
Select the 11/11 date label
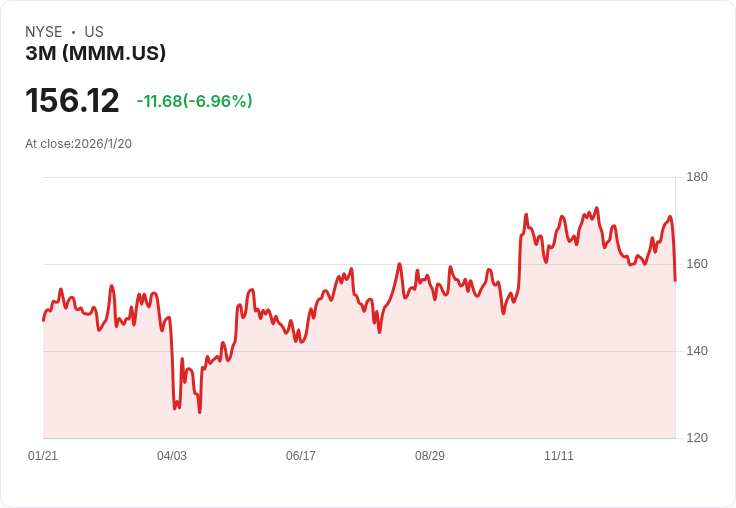point(559,456)
